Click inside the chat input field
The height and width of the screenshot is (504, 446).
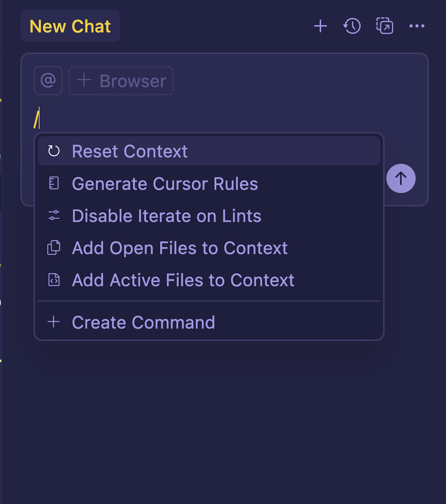[141, 116]
